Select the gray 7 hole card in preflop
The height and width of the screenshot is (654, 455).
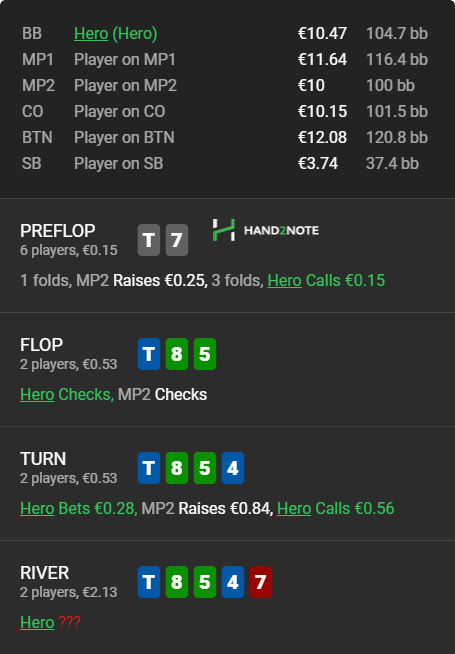(177, 240)
